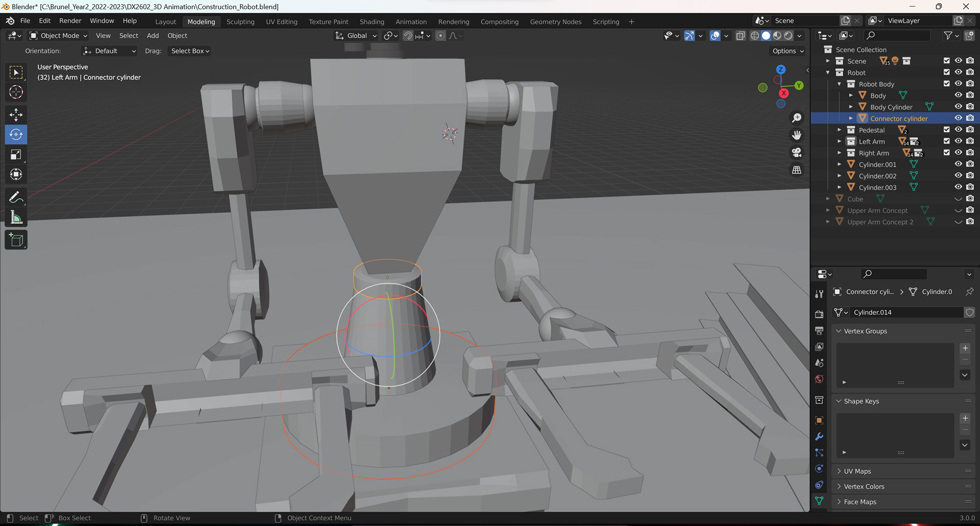Screen dimensions: 980x526
Task: Select the Scale tool
Action: (x=16, y=155)
